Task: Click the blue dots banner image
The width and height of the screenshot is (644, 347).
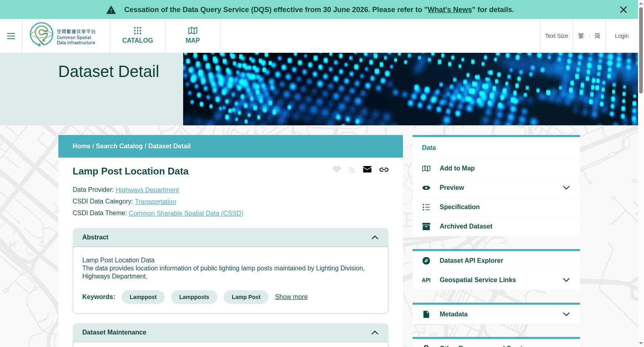Action: [x=411, y=89]
